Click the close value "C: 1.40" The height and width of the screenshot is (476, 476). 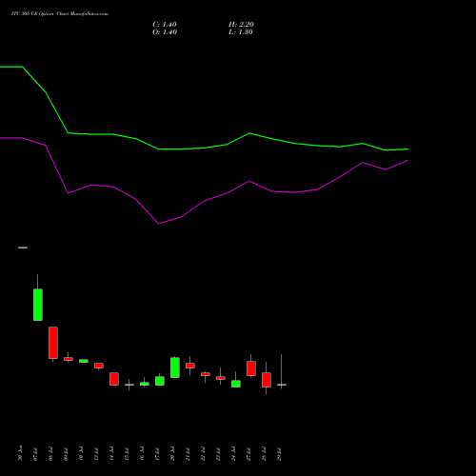coord(165,25)
